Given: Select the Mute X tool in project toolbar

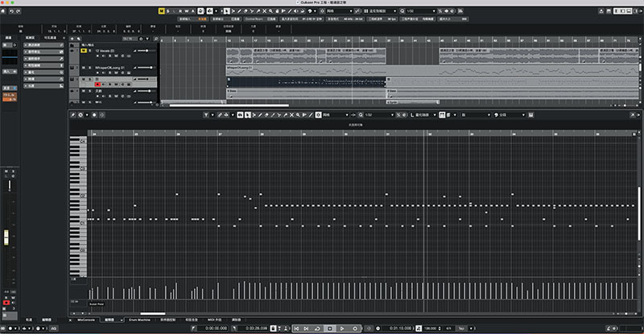Looking at the screenshot, I should click(265, 11).
